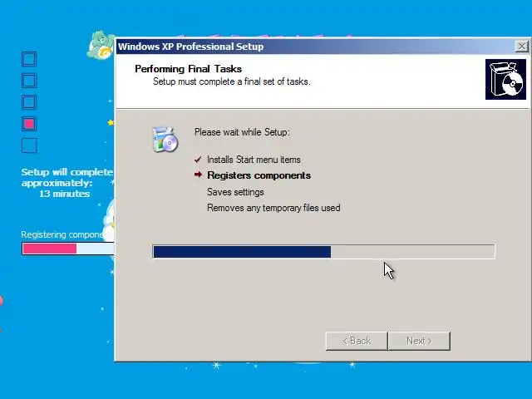
Task: Click the Windows XP Professional Setup title bar
Action: click(316, 47)
